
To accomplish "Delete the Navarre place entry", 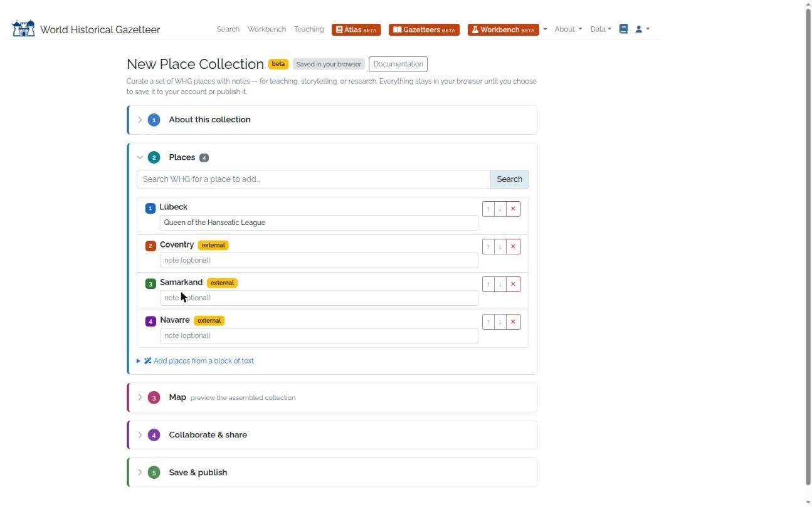I will point(513,321).
